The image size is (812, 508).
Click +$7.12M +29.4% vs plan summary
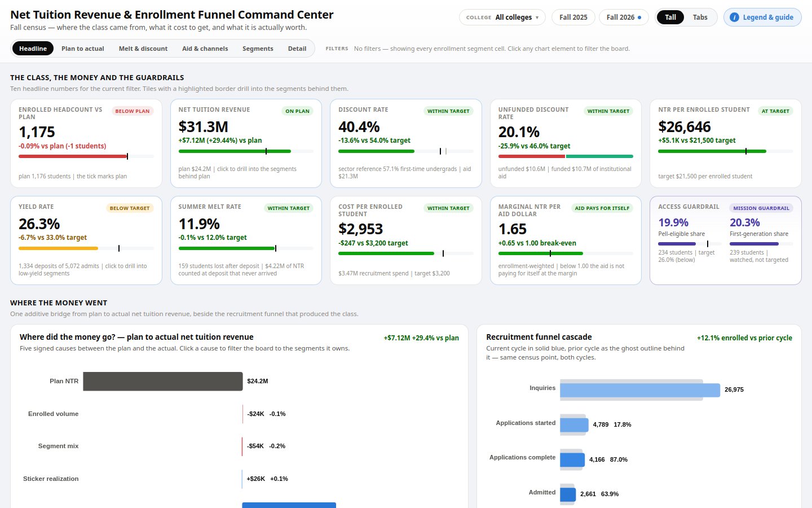click(x=421, y=338)
